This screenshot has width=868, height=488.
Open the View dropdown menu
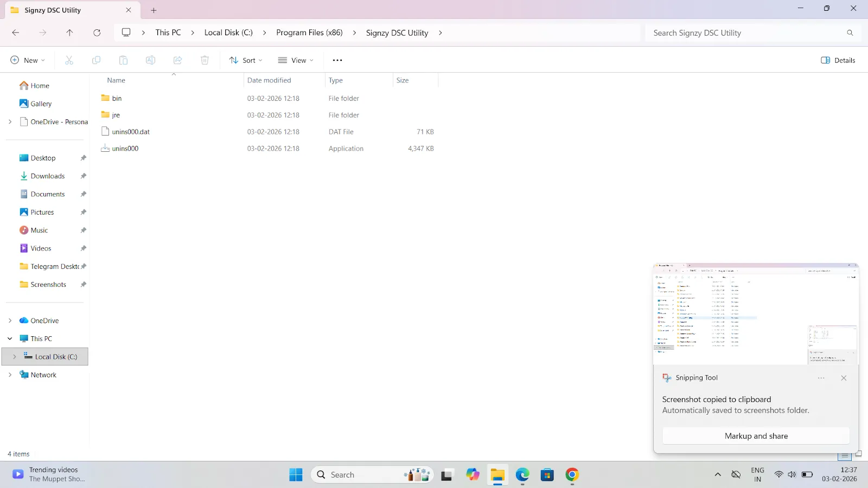point(296,60)
